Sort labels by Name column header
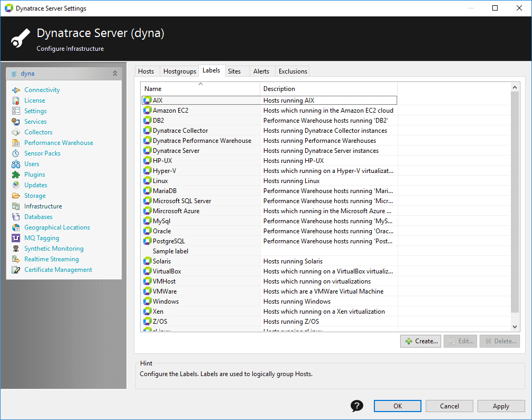The height and width of the screenshot is (420, 532). tap(200, 89)
